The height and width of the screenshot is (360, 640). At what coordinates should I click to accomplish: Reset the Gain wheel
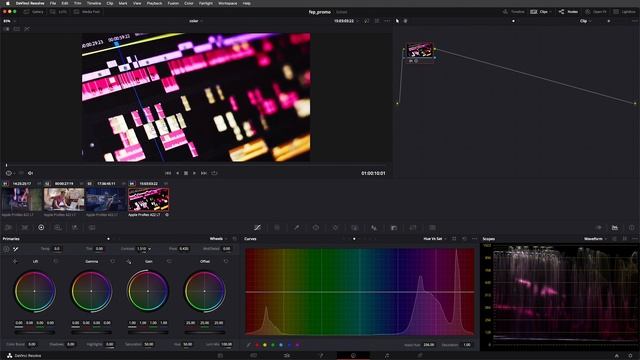(169, 261)
